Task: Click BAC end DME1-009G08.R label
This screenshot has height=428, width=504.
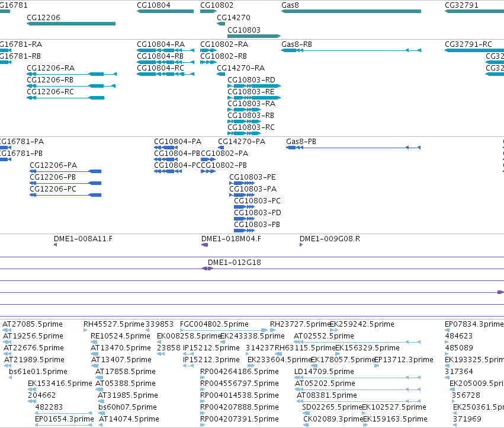Action: [330, 239]
